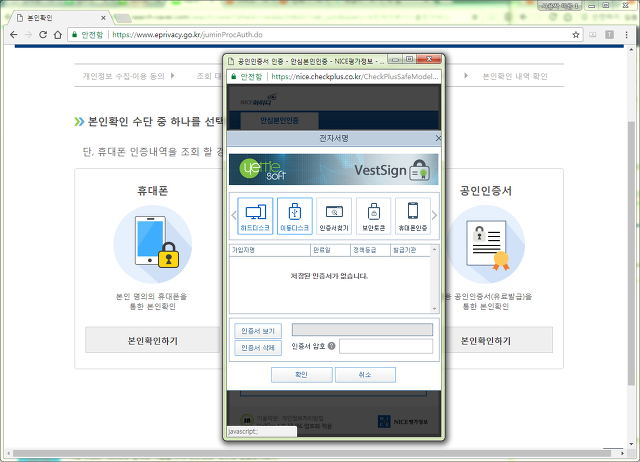Choose the 휴대폰인증 mobile phone icon
The image size is (640, 462).
pyautogui.click(x=413, y=216)
